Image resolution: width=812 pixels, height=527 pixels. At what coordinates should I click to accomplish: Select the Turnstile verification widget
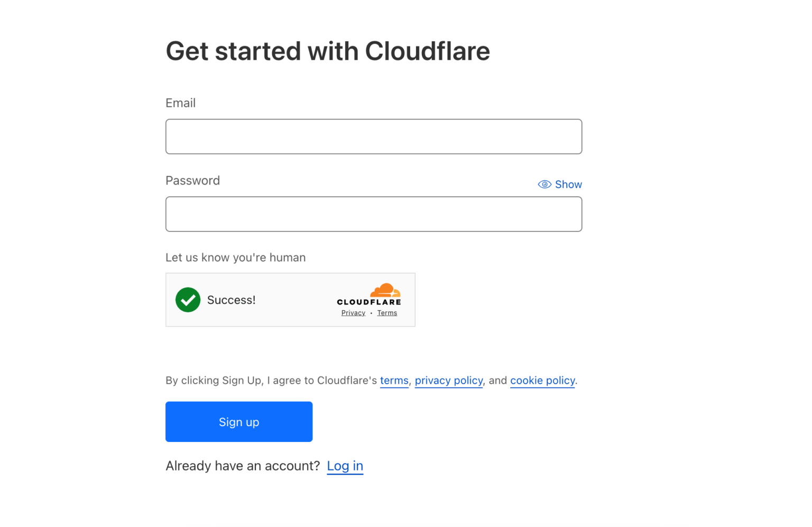point(290,300)
